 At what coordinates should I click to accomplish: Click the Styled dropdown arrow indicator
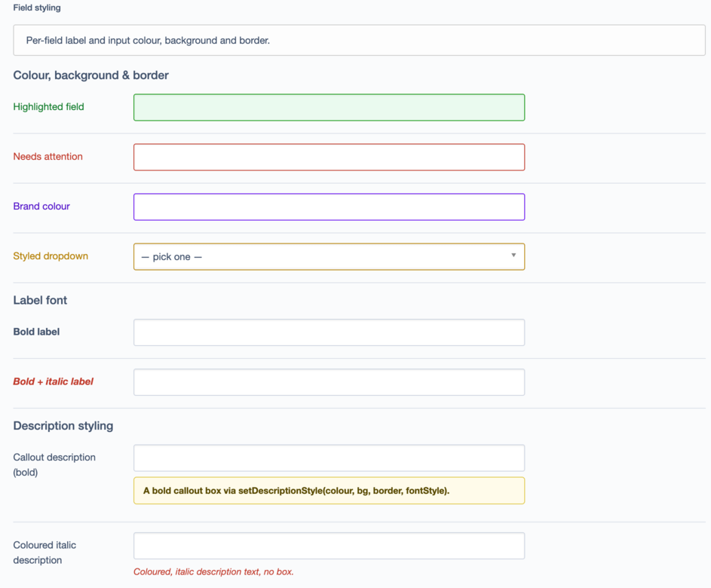[x=513, y=256]
